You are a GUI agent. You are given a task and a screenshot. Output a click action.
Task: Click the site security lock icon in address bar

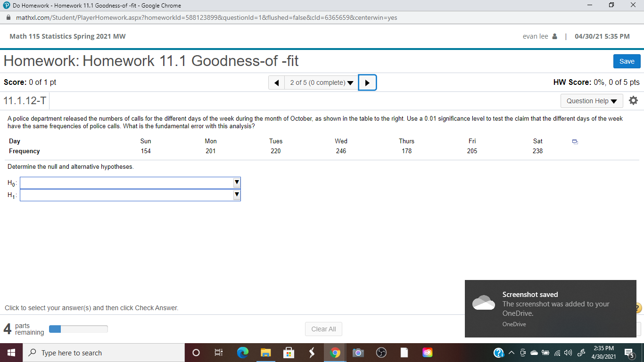[8, 16]
